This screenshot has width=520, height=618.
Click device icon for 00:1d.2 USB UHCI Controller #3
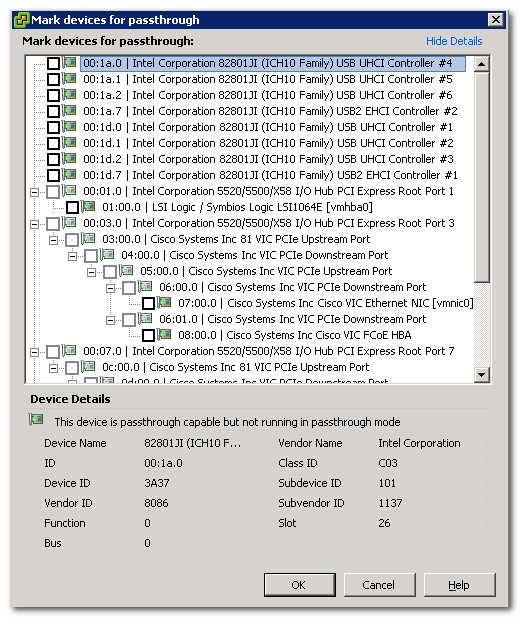[x=69, y=158]
